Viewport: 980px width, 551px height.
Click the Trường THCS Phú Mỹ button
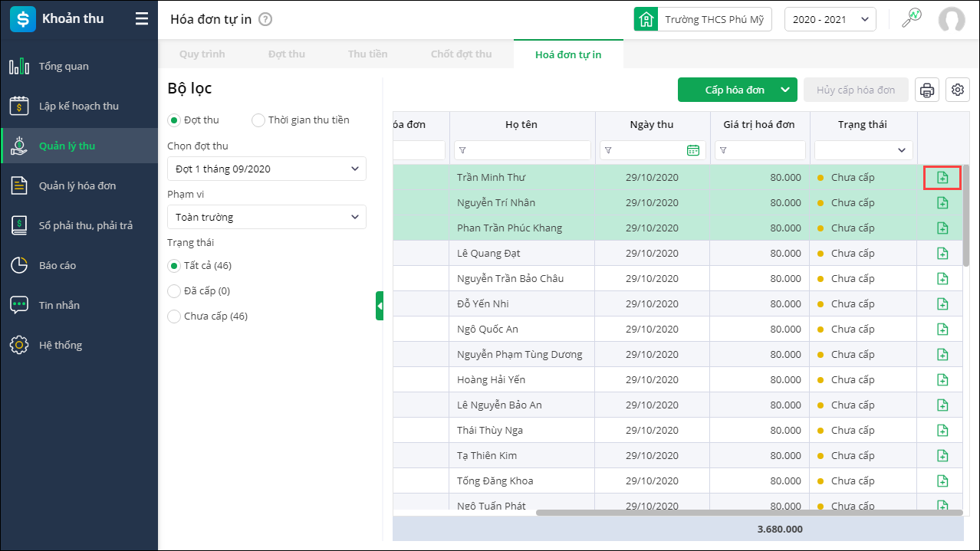[x=702, y=20]
